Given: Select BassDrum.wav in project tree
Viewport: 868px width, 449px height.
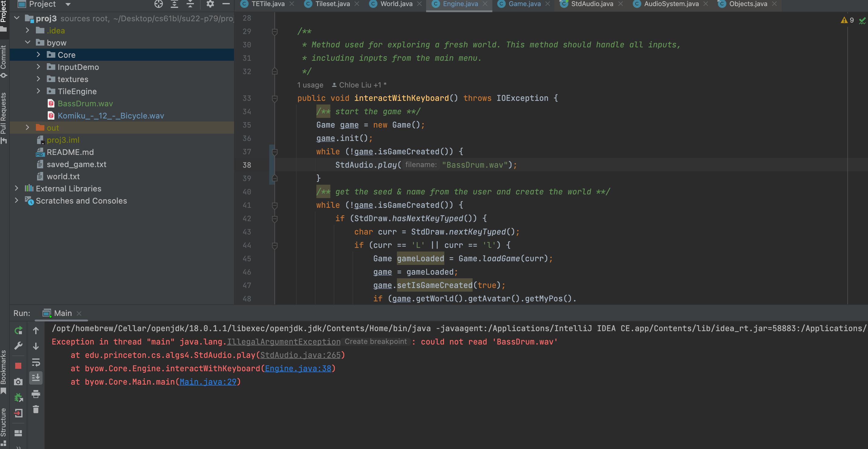Looking at the screenshot, I should point(85,103).
